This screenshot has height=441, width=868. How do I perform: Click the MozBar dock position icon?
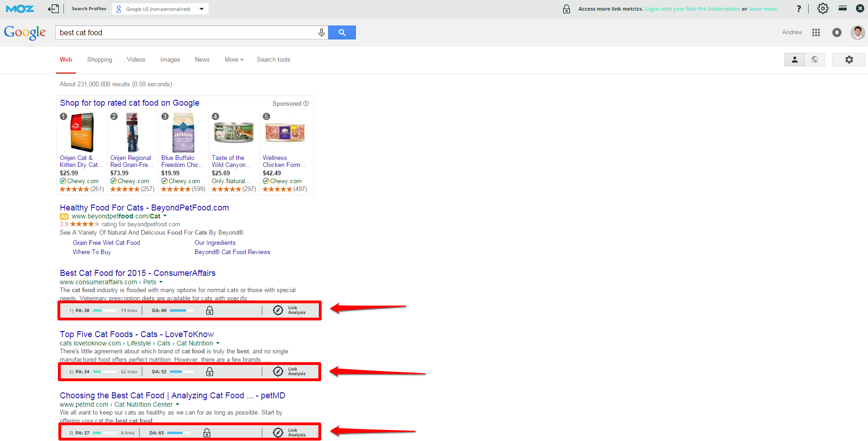point(843,8)
